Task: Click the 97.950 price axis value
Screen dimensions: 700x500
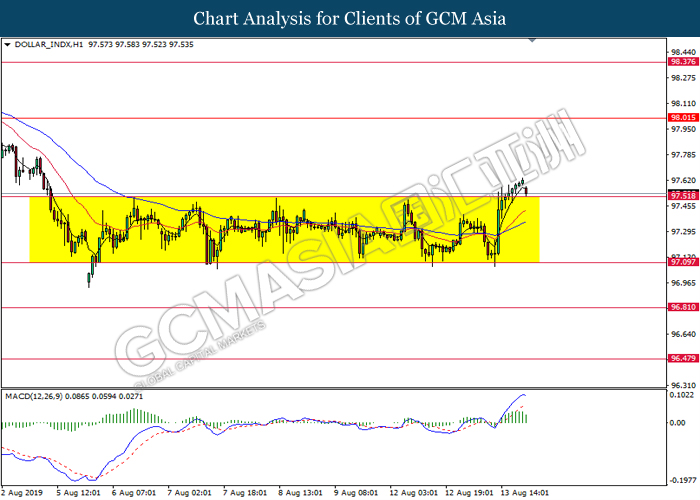Action: pyautogui.click(x=683, y=129)
